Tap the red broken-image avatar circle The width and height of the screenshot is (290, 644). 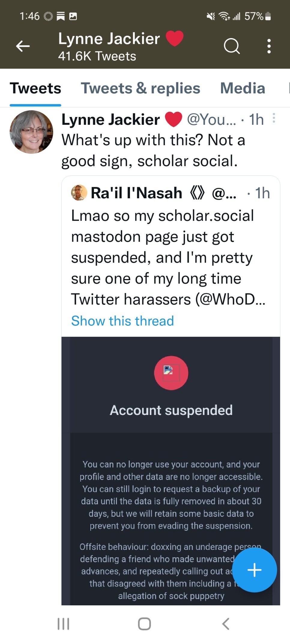pyautogui.click(x=171, y=373)
